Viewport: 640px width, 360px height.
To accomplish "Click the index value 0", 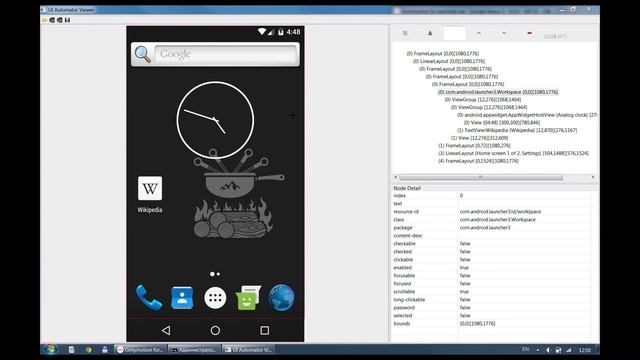I will coord(461,196).
